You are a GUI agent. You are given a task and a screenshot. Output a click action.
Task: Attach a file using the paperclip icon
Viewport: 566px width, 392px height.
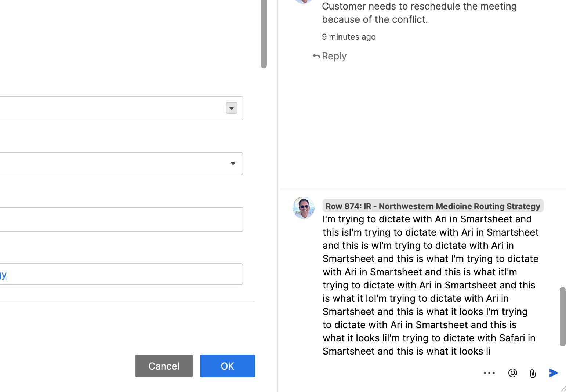[x=533, y=373]
